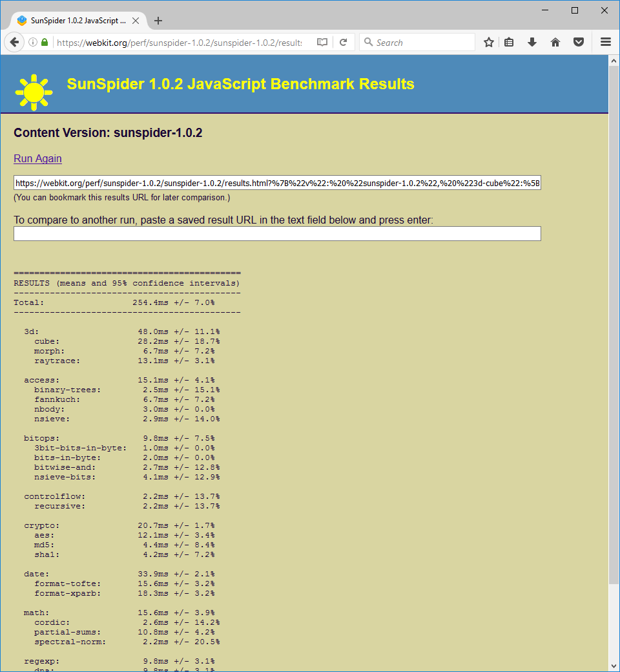Click the RESULTS means and confidence intervals header
The image size is (620, 672).
[127, 283]
